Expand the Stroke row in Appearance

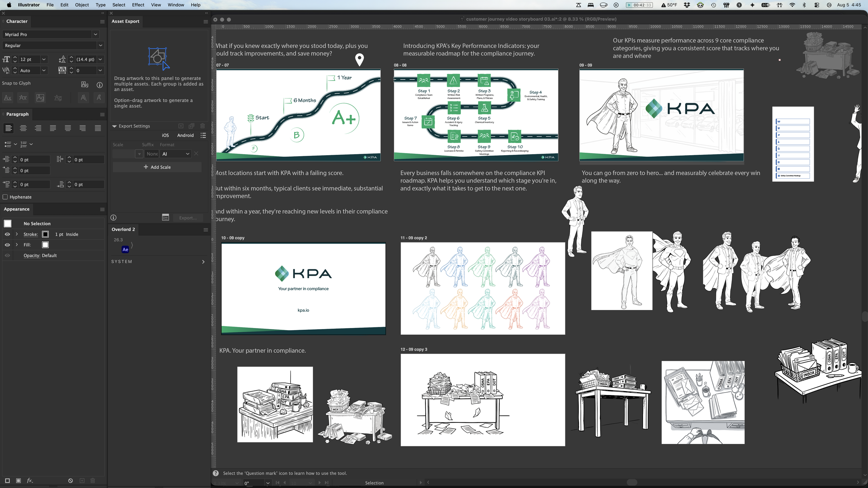17,234
